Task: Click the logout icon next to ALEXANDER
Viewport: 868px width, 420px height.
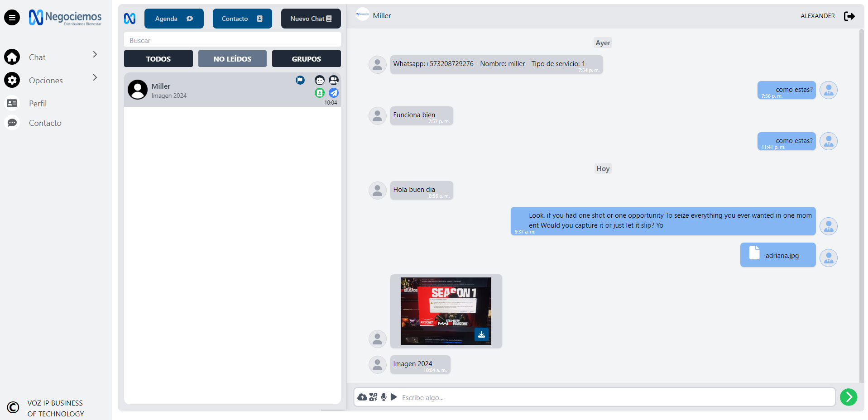Action: click(850, 16)
